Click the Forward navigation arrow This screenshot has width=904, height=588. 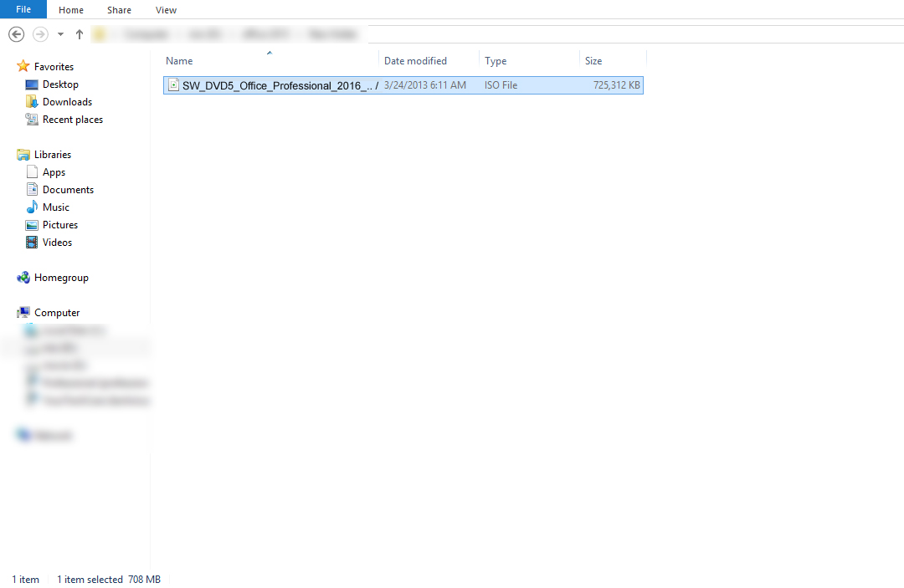click(x=40, y=34)
